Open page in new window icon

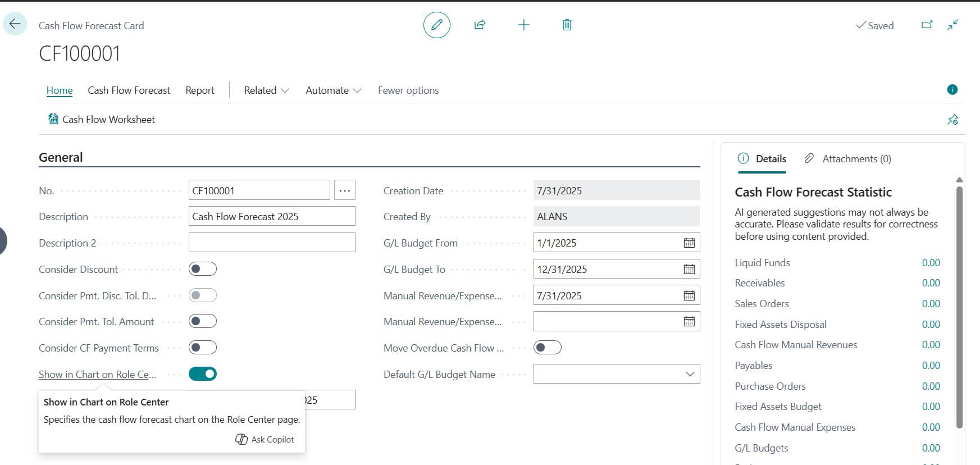click(x=927, y=25)
